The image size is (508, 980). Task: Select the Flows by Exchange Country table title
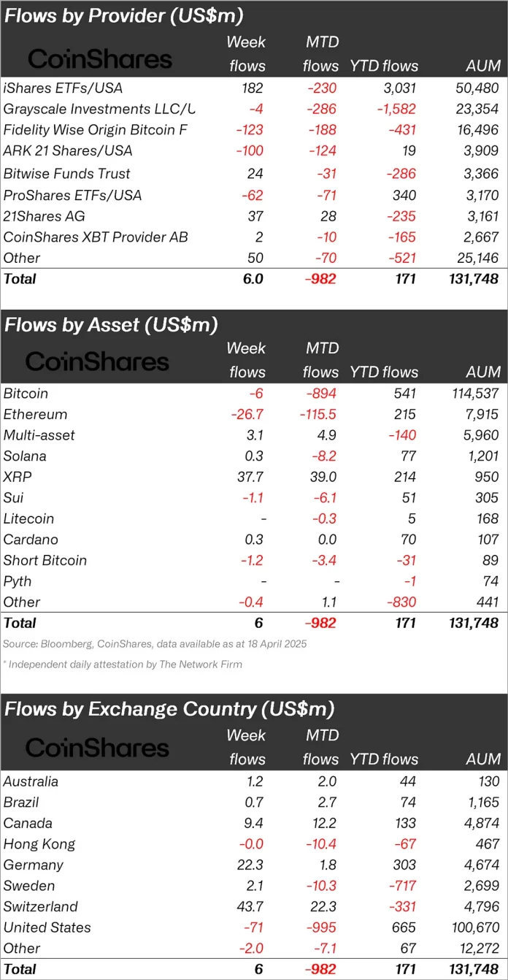point(169,708)
